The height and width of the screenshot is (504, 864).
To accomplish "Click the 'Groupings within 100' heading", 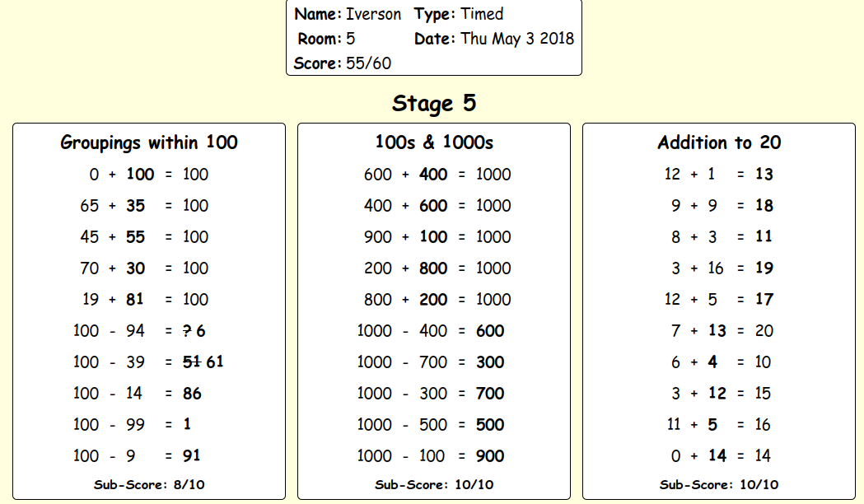I will click(149, 142).
